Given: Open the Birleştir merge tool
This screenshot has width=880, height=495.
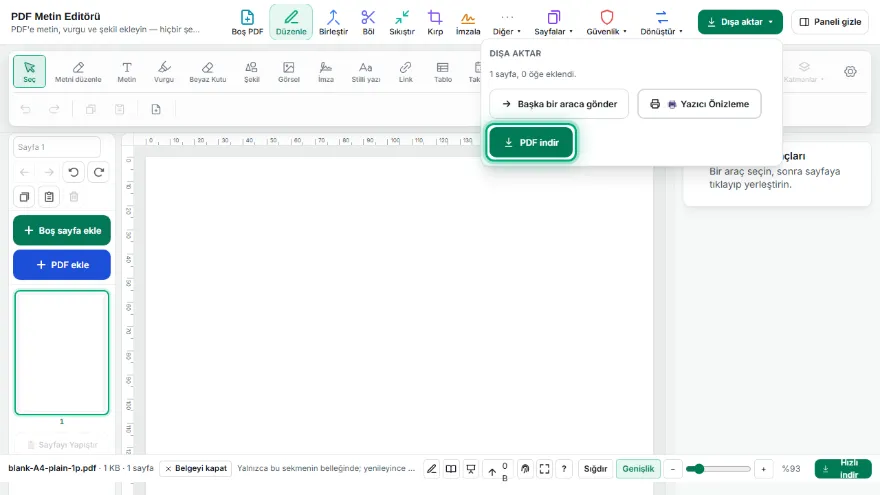Looking at the screenshot, I should coord(333,22).
